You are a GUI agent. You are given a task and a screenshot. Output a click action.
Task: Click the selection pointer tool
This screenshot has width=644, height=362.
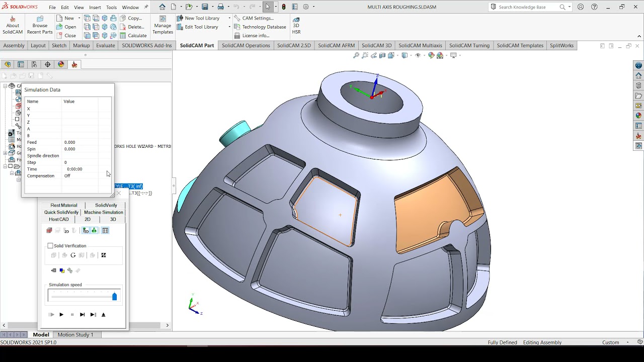268,7
